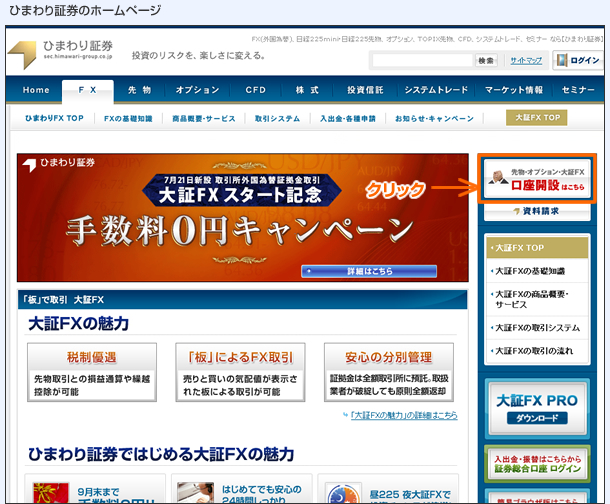Click the clock icon beside 昼225 text
The image size is (610, 504).
[343, 494]
